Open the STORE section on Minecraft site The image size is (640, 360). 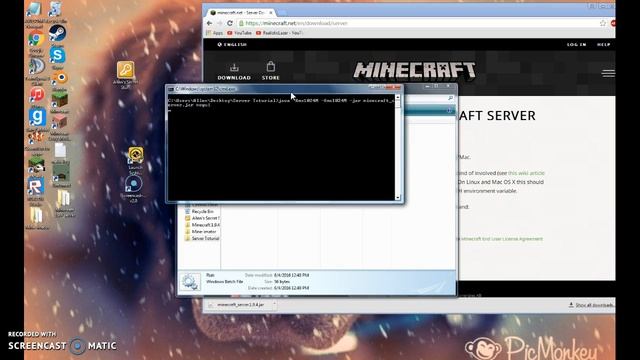(x=271, y=71)
